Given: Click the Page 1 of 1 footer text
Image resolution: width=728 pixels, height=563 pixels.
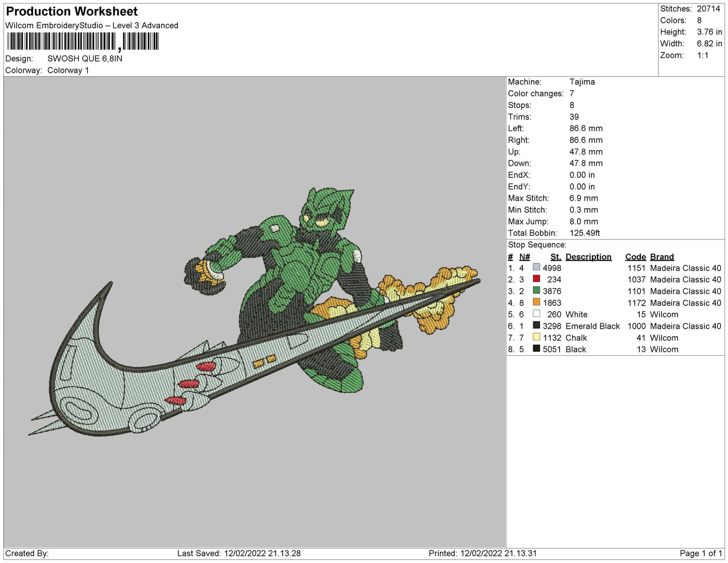Looking at the screenshot, I should pos(700,553).
